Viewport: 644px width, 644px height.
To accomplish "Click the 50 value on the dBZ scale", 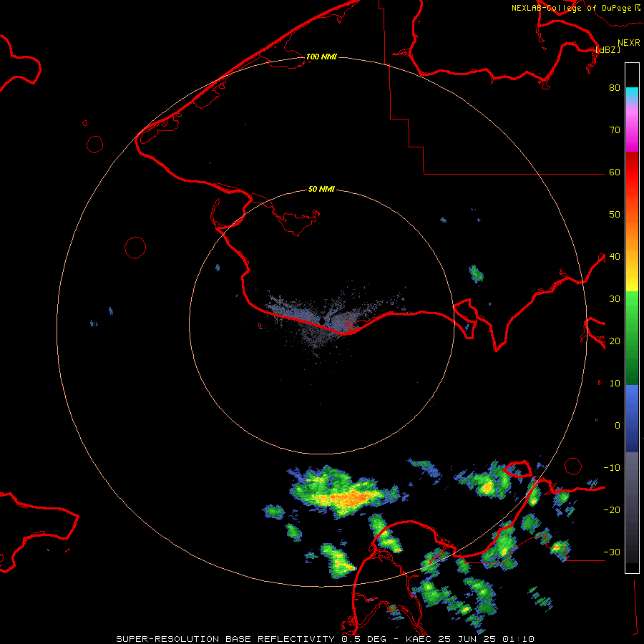I will [x=615, y=215].
